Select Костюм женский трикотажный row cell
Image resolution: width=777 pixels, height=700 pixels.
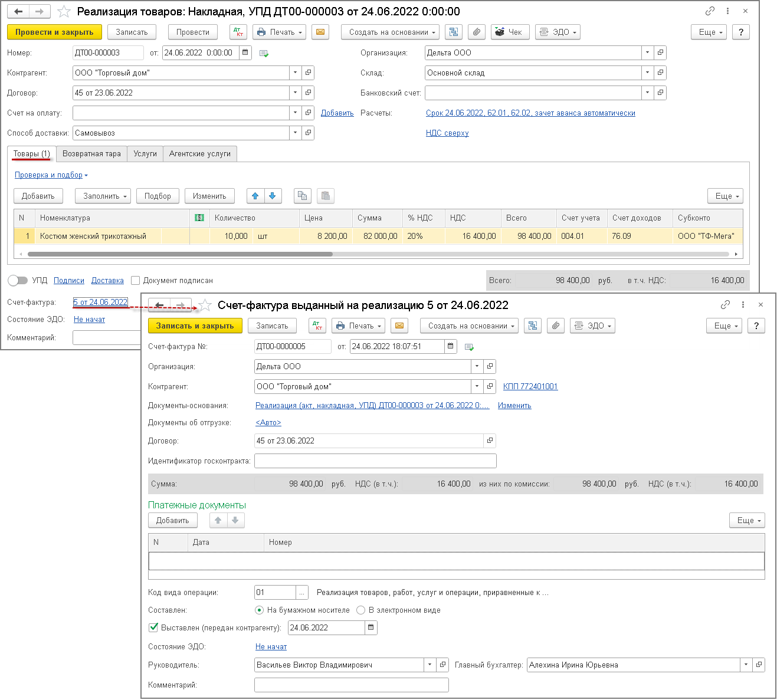click(112, 236)
